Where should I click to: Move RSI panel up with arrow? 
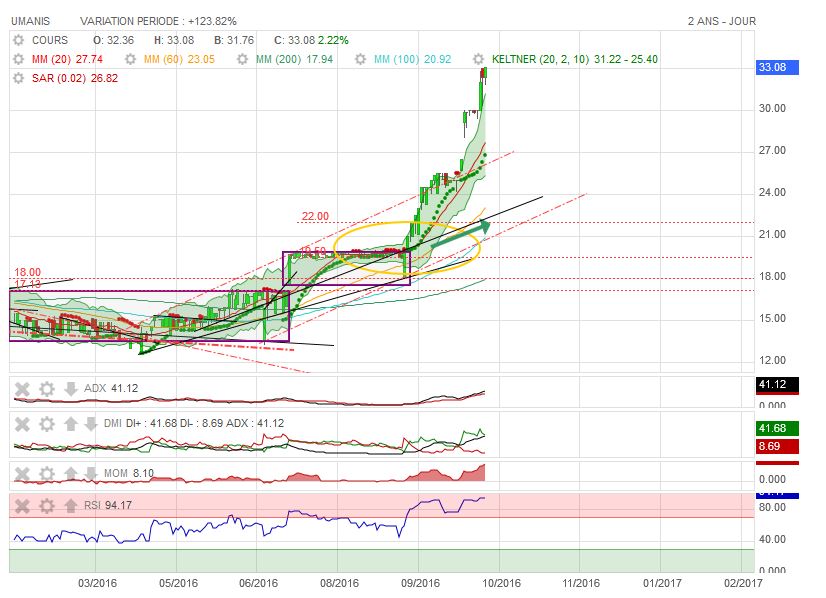click(71, 506)
